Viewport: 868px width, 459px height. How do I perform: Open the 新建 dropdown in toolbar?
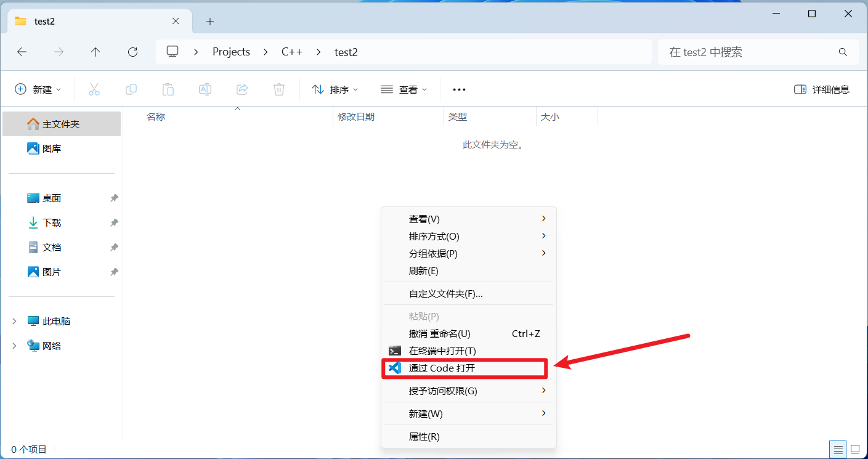(38, 89)
